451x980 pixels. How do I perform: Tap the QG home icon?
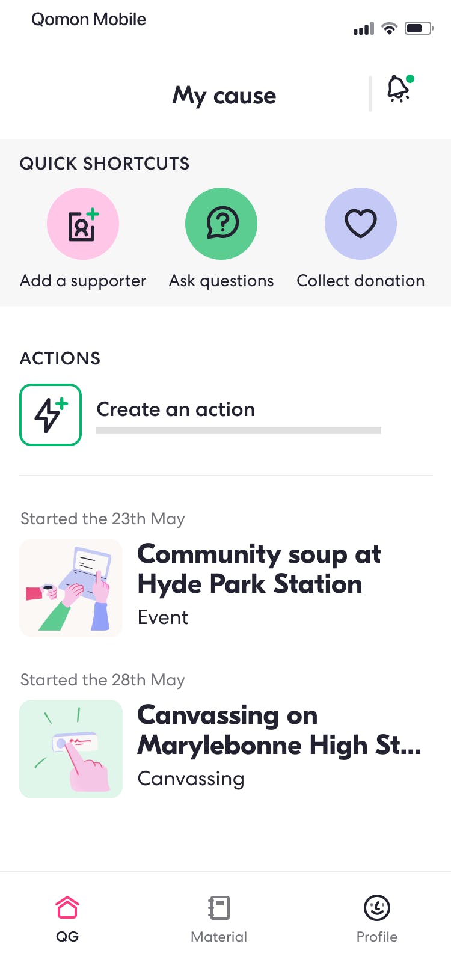(x=67, y=907)
